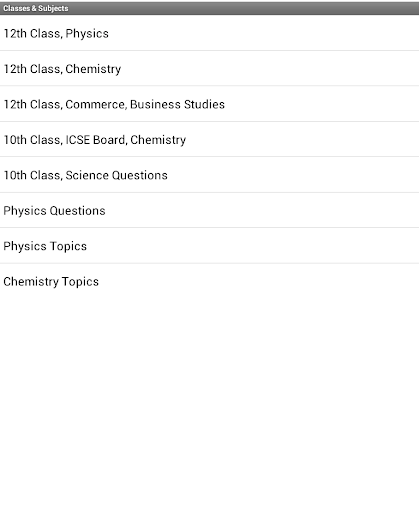Screen dimensions: 419x512
Task: Click the Classes & Subjects title text
Action: (36, 8)
